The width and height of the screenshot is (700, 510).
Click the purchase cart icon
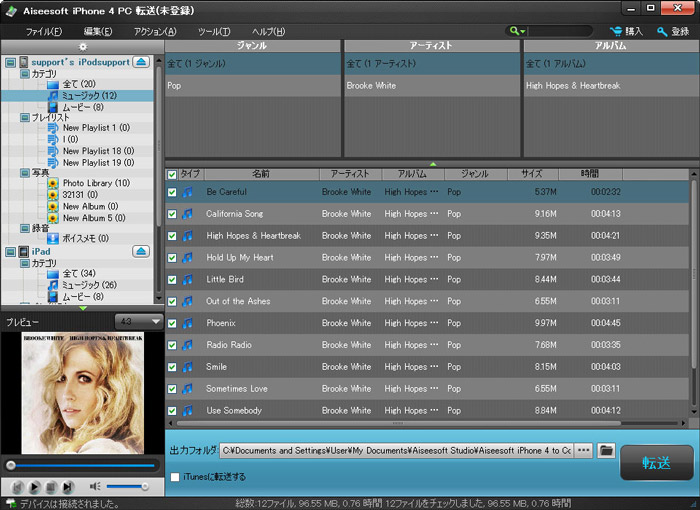616,31
